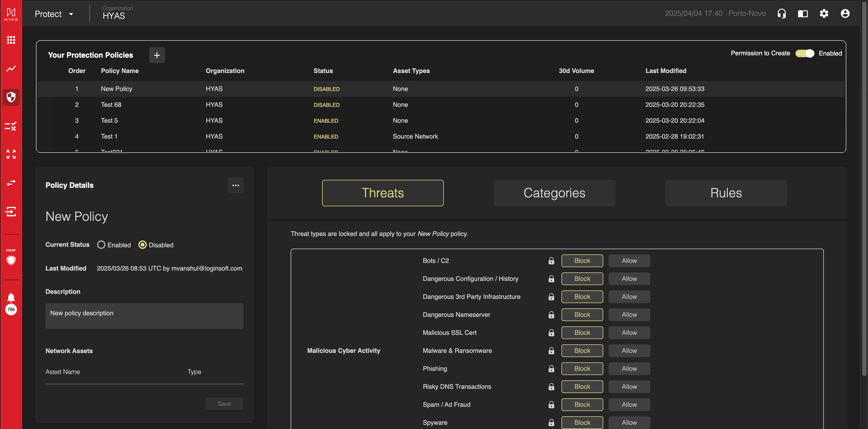Image resolution: width=868 pixels, height=429 pixels.
Task: Select the Test 5 policy row
Action: coord(441,120)
